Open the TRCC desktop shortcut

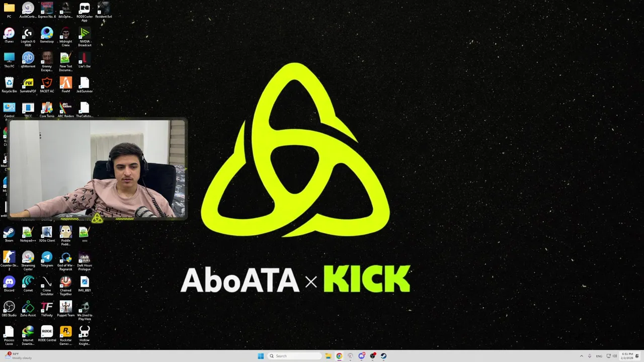pos(28,110)
